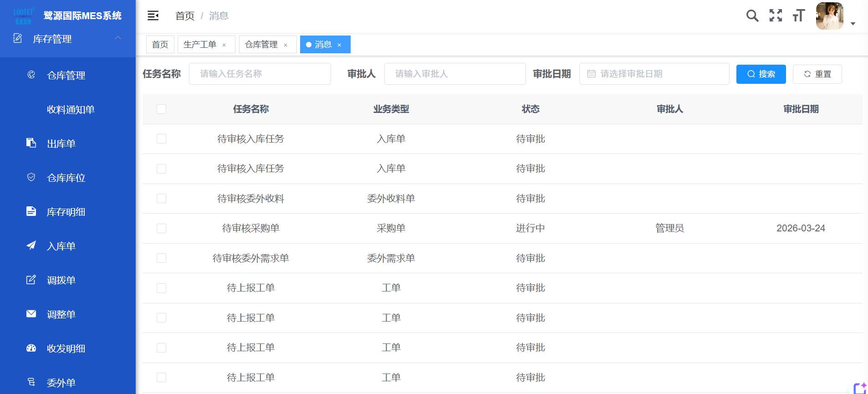Switch to the 仓库管理 tab
The height and width of the screenshot is (394, 868).
click(x=261, y=45)
